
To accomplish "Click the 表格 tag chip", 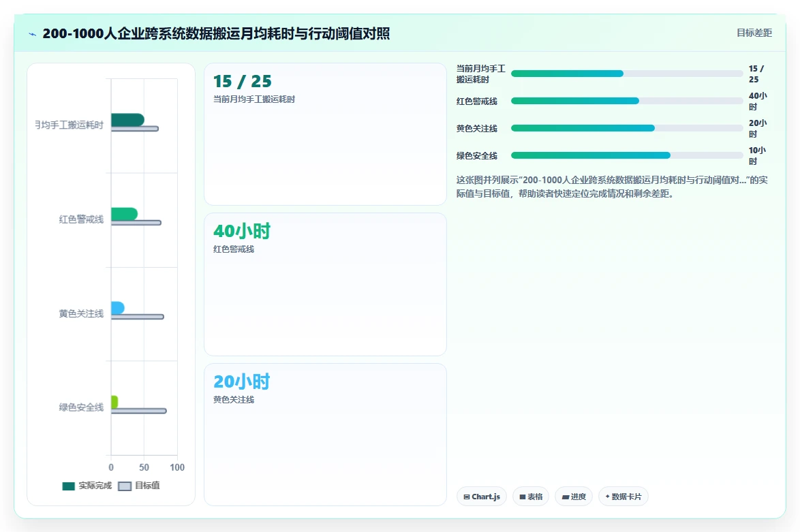I will pyautogui.click(x=531, y=497).
